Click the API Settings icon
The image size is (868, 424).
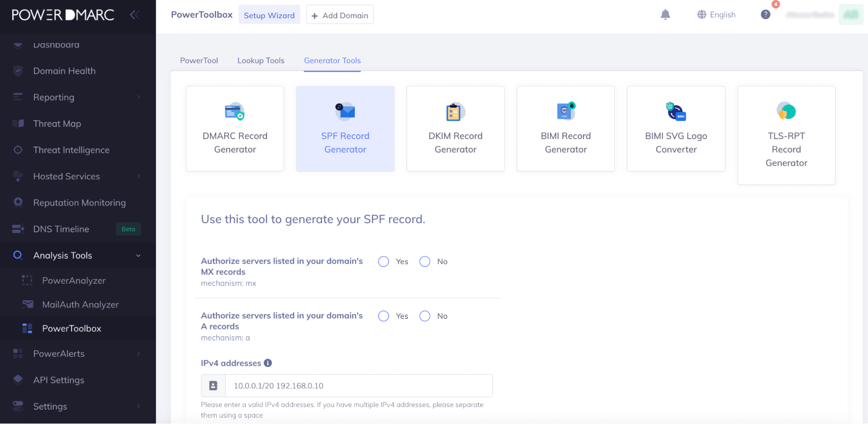(x=18, y=380)
